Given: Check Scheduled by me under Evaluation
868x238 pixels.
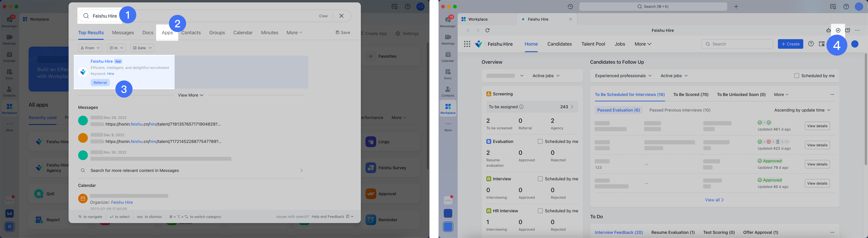Looking at the screenshot, I should (540, 142).
